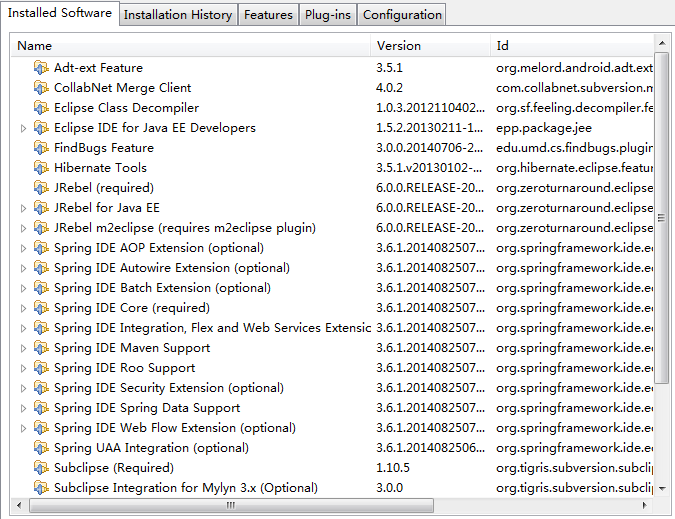The width and height of the screenshot is (675, 519).
Task: Click the Spring IDE AOP Extension icon
Action: (41, 248)
